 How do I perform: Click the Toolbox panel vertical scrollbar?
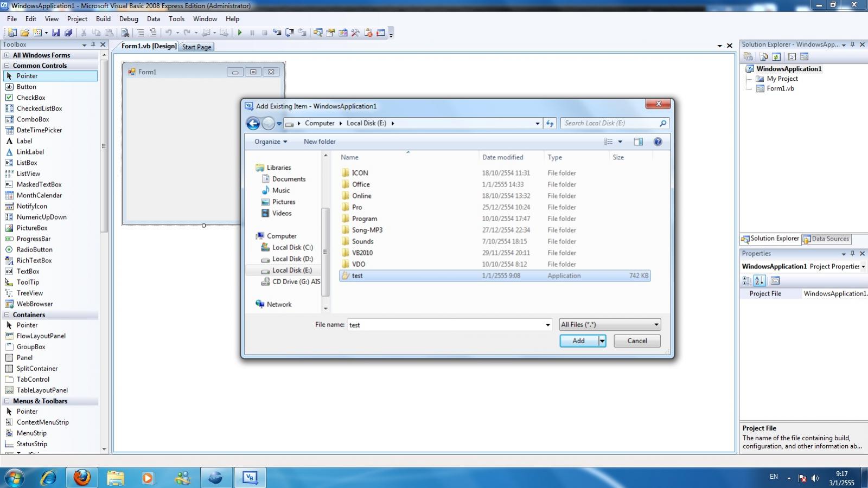pyautogui.click(x=104, y=146)
